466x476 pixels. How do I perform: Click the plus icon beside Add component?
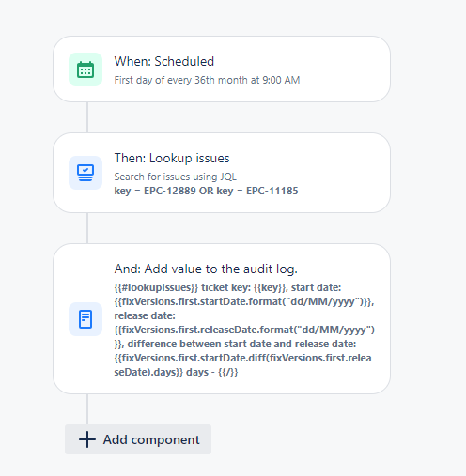pyautogui.click(x=87, y=439)
